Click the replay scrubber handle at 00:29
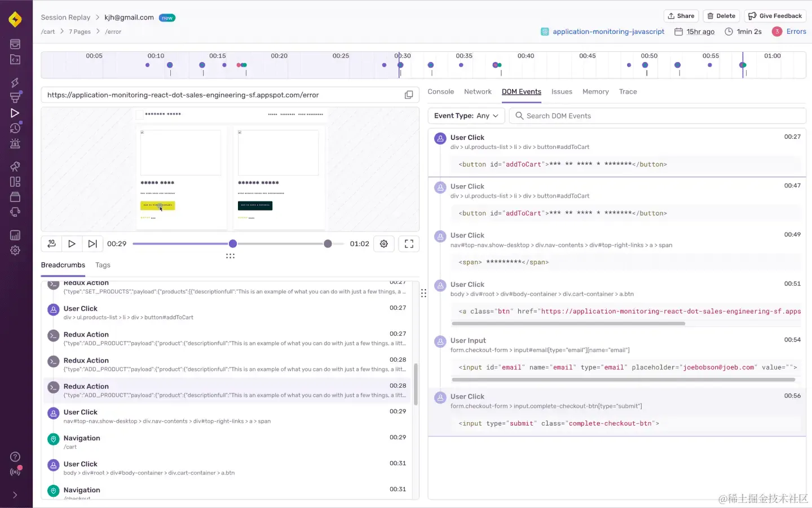812x508 pixels. coord(233,244)
